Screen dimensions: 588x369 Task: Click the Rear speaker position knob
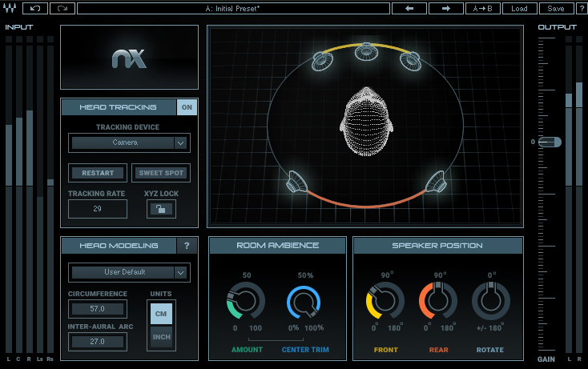tap(437, 301)
